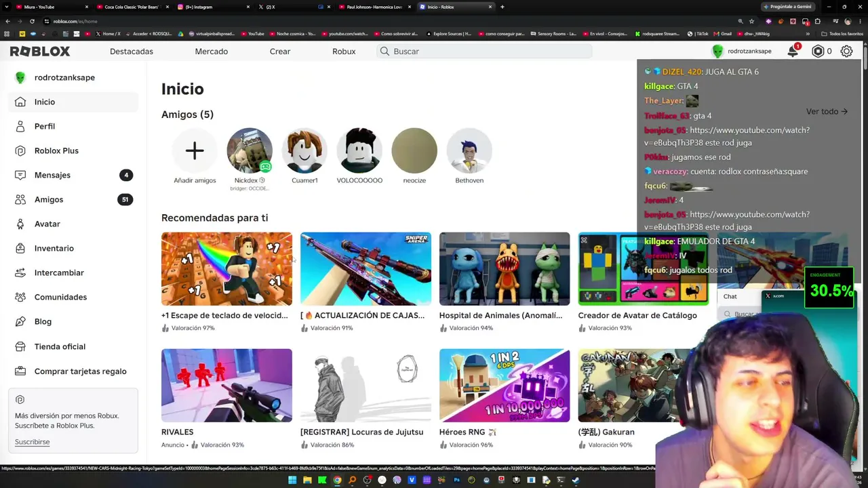Click the Chrome icon in the taskbar
Image resolution: width=868 pixels, height=488 pixels.
pyautogui.click(x=337, y=481)
